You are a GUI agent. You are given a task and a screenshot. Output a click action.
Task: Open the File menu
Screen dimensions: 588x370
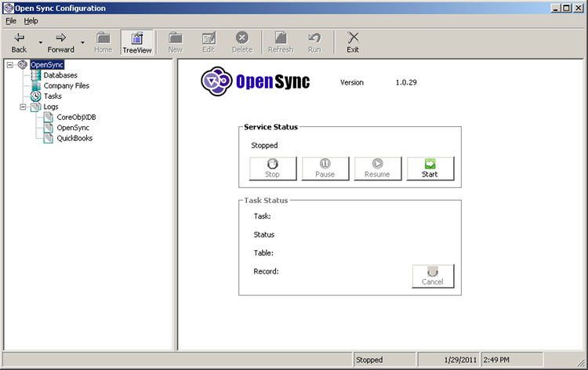tap(11, 21)
